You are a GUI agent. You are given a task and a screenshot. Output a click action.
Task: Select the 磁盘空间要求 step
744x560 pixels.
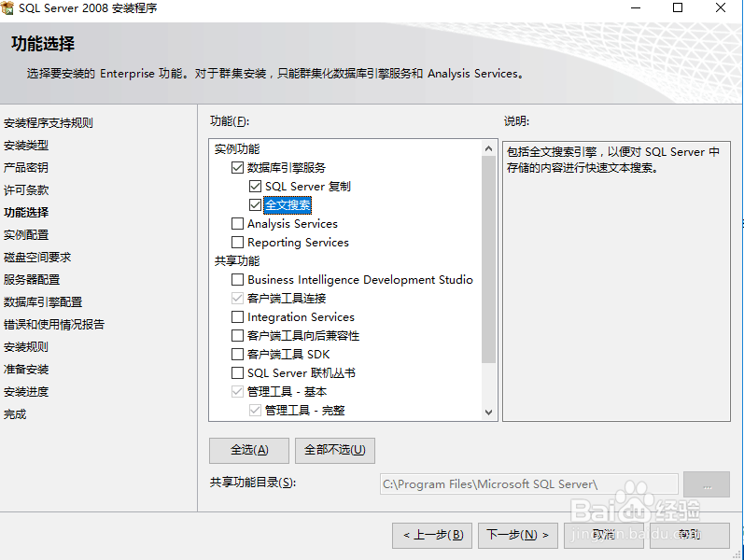37,258
